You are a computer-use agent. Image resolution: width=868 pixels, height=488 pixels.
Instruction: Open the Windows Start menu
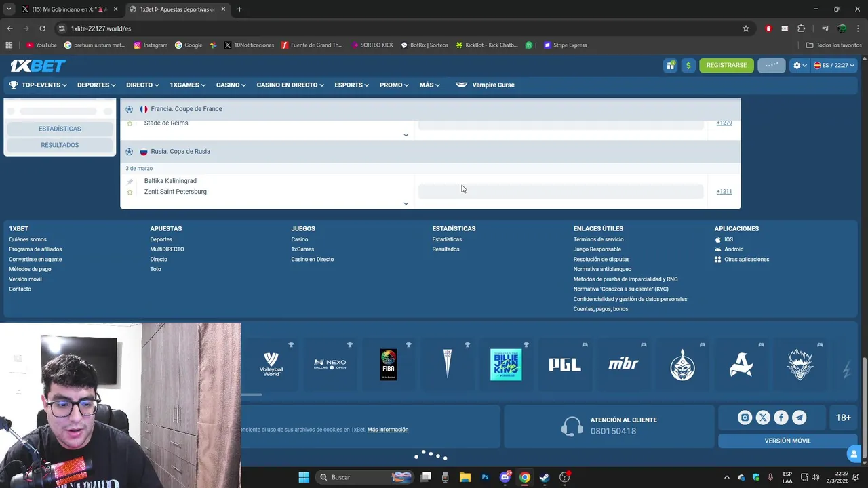[x=304, y=477]
